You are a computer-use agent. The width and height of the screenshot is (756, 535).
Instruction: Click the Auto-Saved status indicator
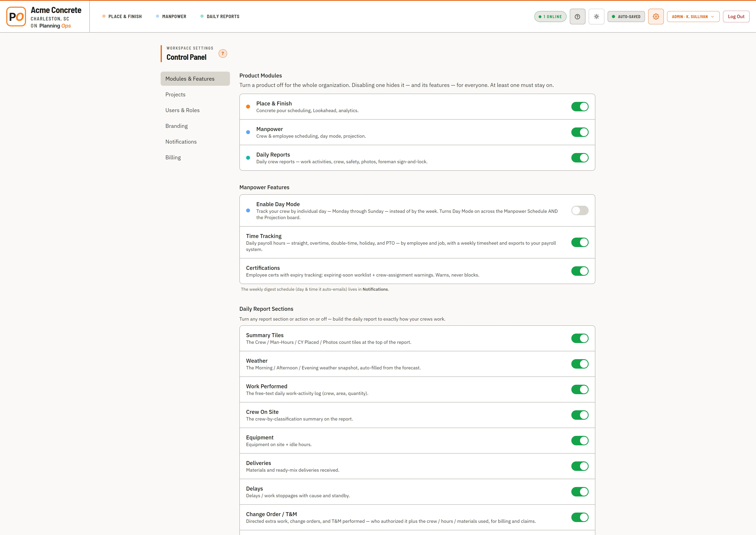coord(626,17)
